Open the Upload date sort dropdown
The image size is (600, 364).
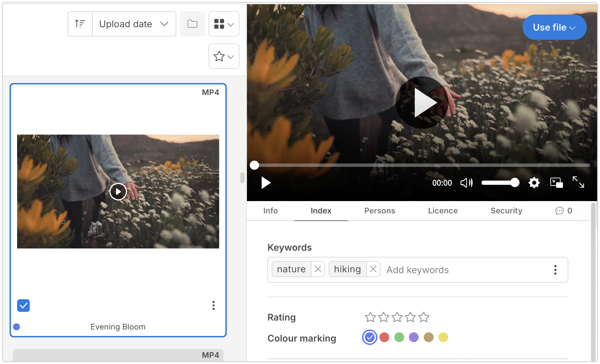(134, 24)
